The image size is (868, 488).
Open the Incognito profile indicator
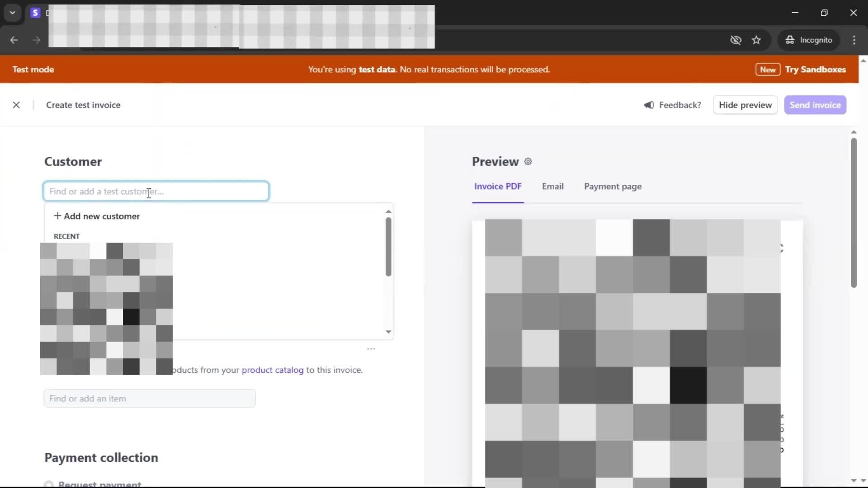[x=809, y=40]
